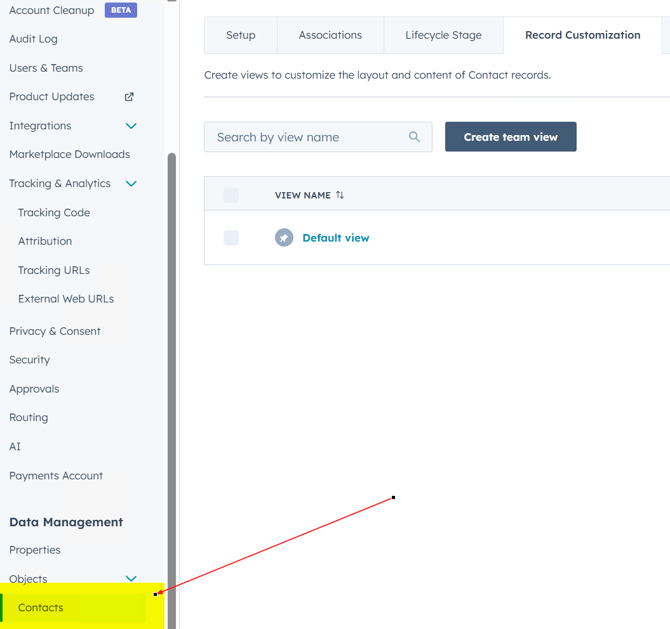Tick the select-all checkbox in the table header
Image resolution: width=670 pixels, height=629 pixels.
tap(231, 195)
